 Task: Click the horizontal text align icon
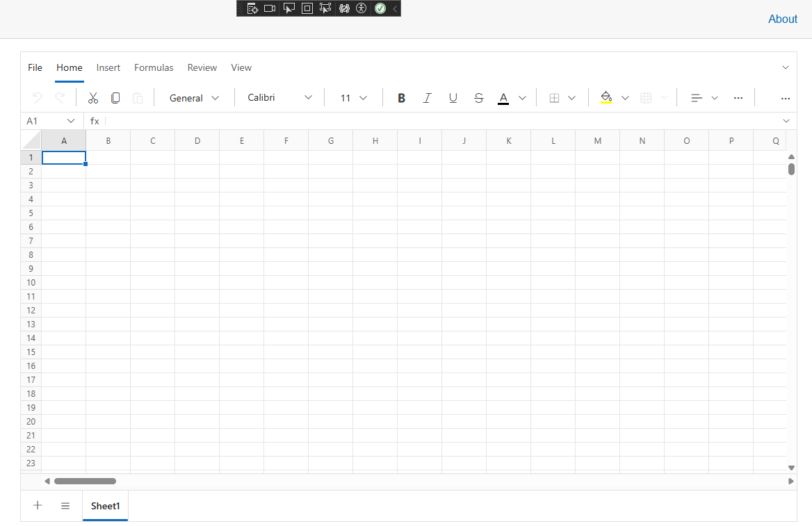coord(697,98)
